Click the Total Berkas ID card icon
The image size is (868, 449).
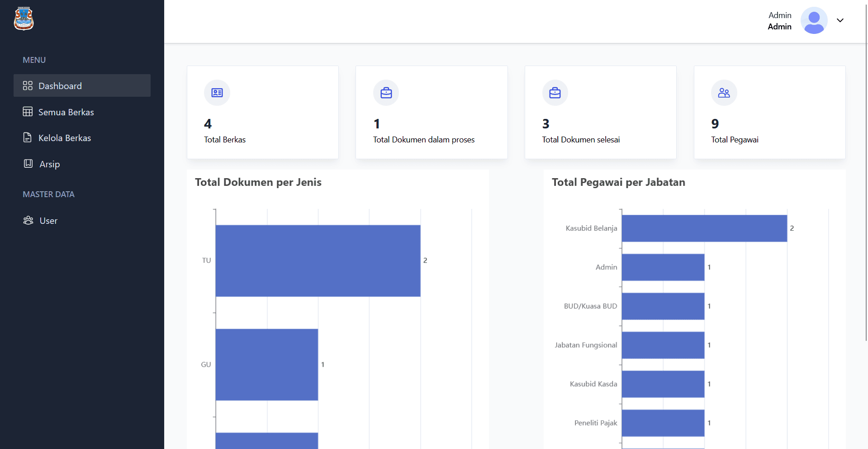point(217,93)
